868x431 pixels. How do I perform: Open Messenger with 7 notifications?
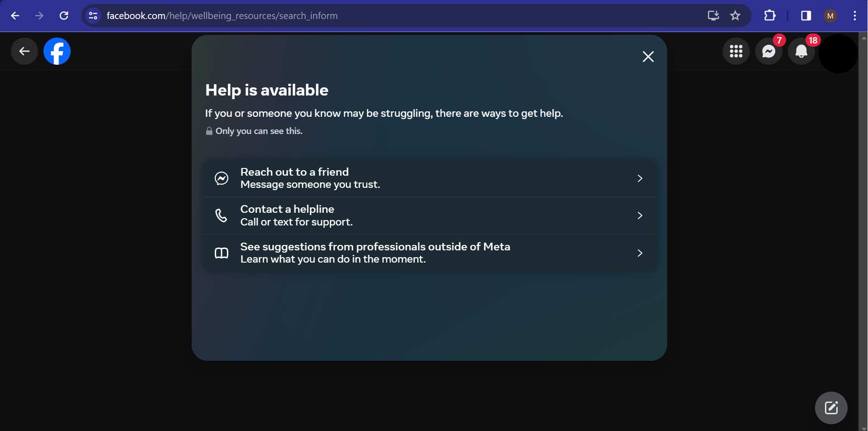click(x=769, y=51)
